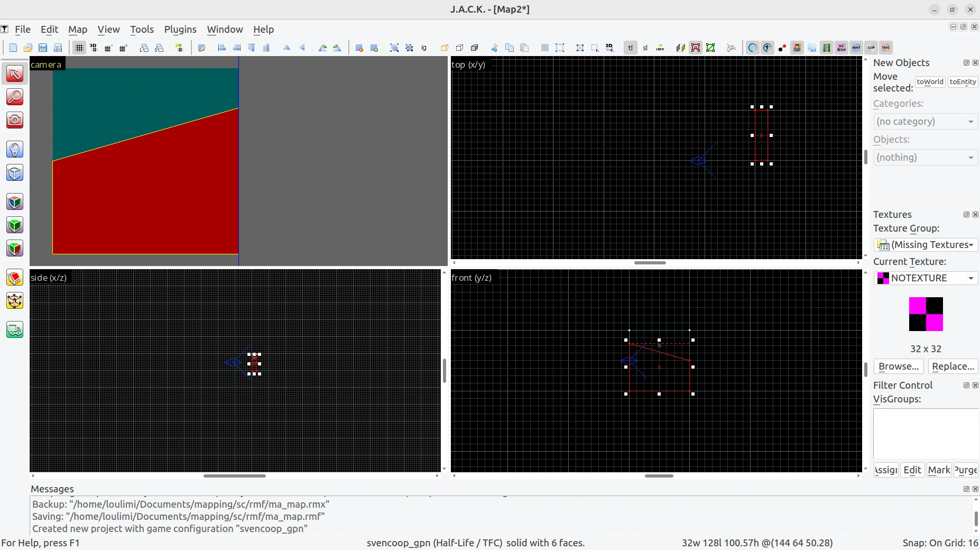Viewport: 980px width, 550px height.
Task: Select the lightbulb Entity tool
Action: click(15, 149)
